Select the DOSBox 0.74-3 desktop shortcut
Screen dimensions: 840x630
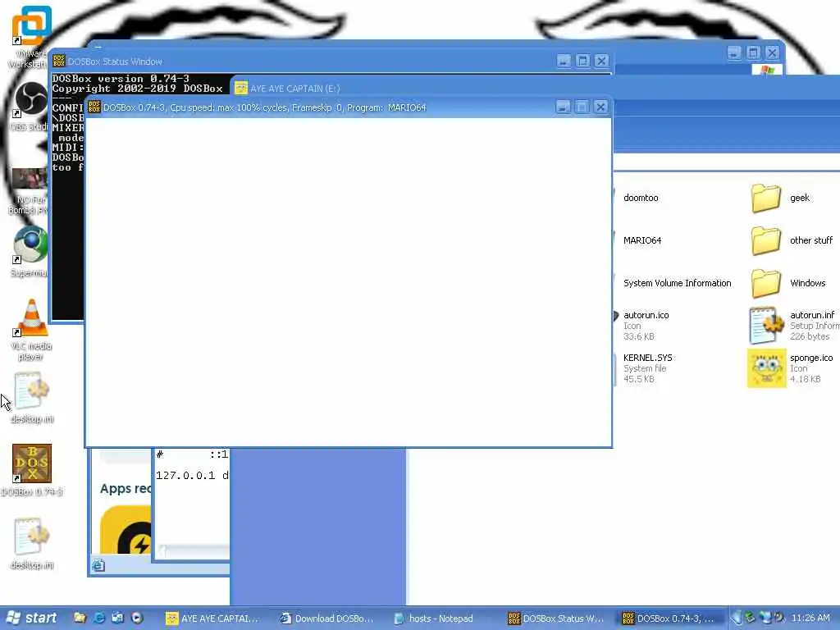[32, 470]
